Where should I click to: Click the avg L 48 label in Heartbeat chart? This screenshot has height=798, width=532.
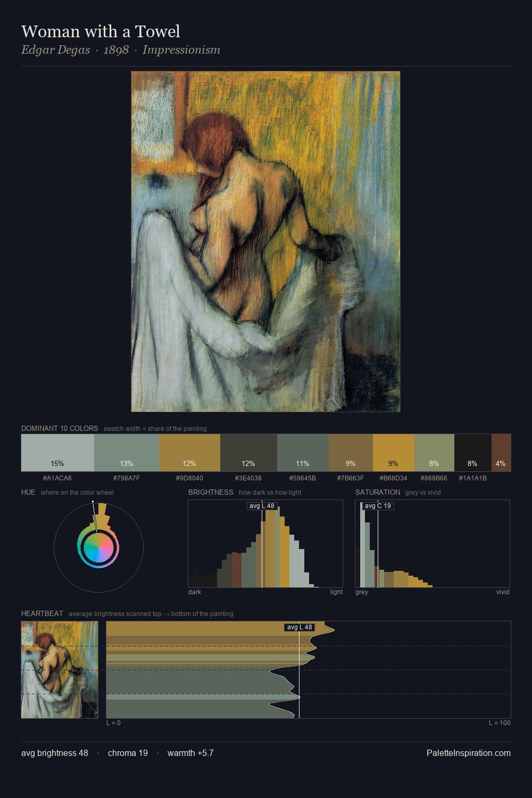coord(300,627)
